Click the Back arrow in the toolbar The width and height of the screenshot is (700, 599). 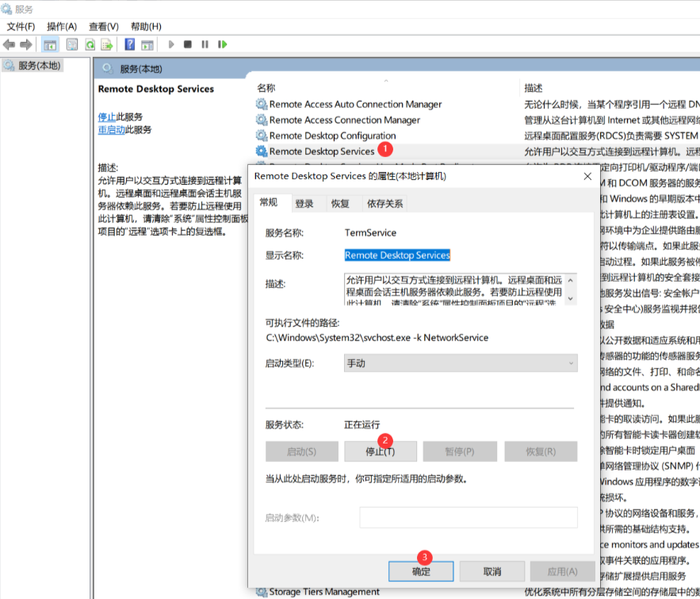(x=10, y=44)
